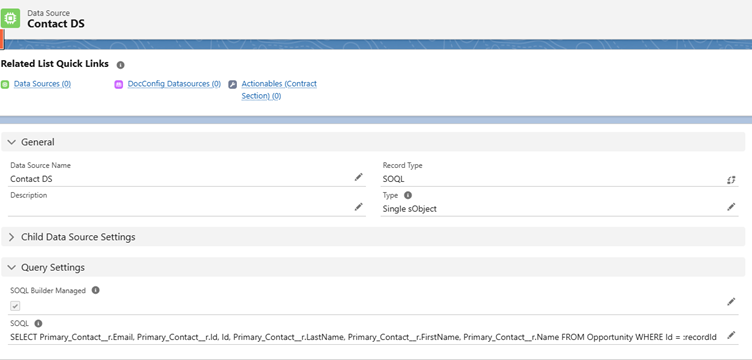Click the Actionables wrench icon
The image size is (752, 360).
(x=233, y=84)
